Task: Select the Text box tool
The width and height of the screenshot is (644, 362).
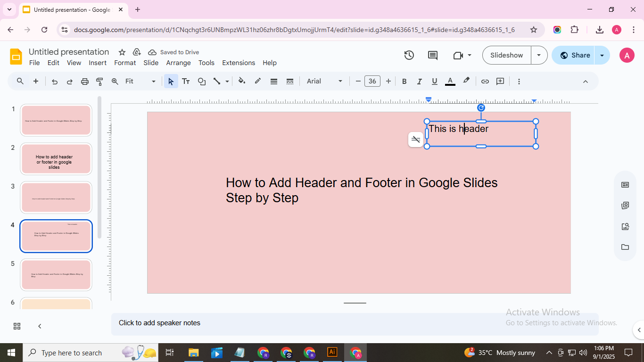Action: click(186, 82)
